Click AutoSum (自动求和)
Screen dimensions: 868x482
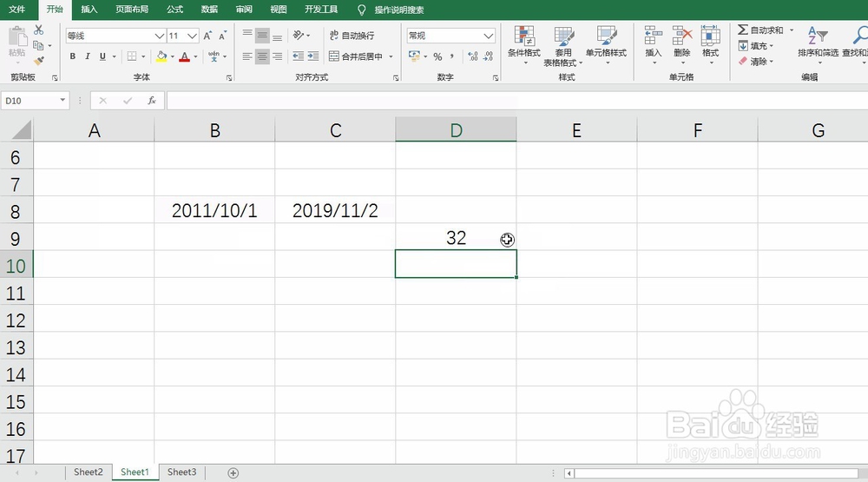[x=760, y=30]
